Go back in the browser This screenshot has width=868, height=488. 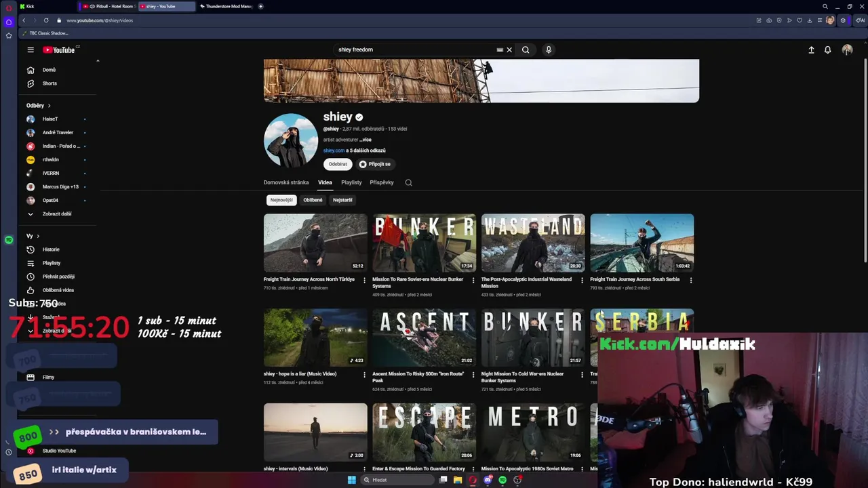pyautogui.click(x=24, y=20)
